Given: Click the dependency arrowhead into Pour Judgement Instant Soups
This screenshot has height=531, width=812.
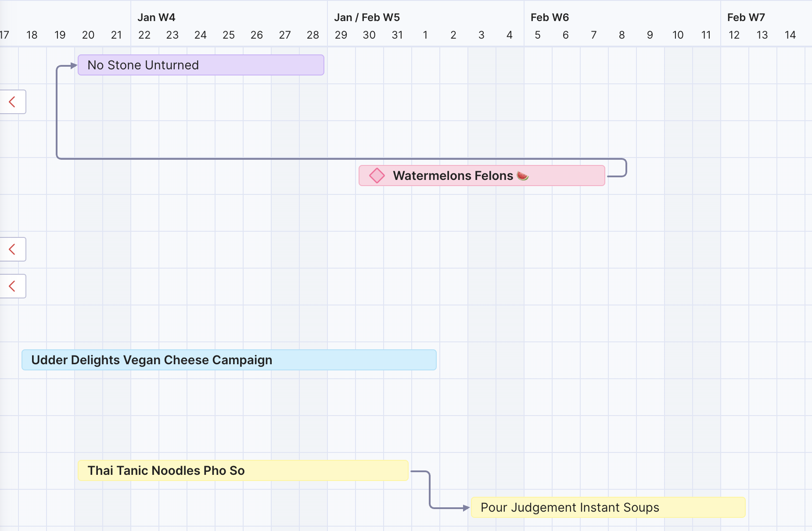Looking at the screenshot, I should click(x=467, y=508).
